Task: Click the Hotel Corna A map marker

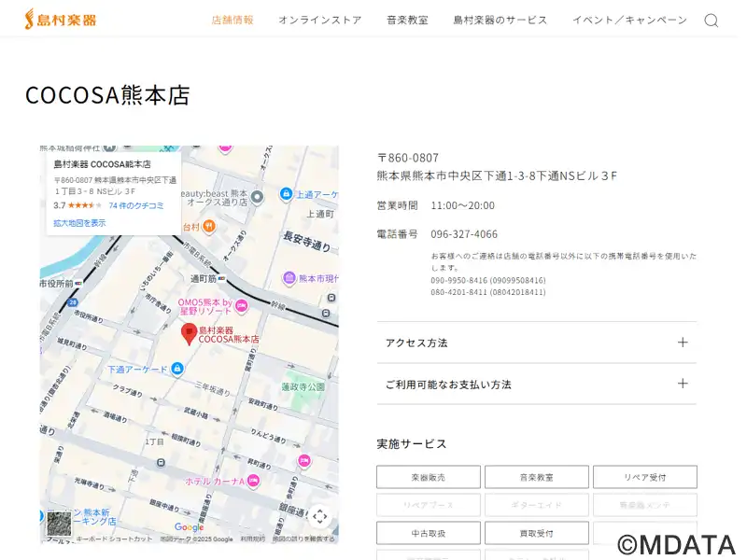Action: 253,481
